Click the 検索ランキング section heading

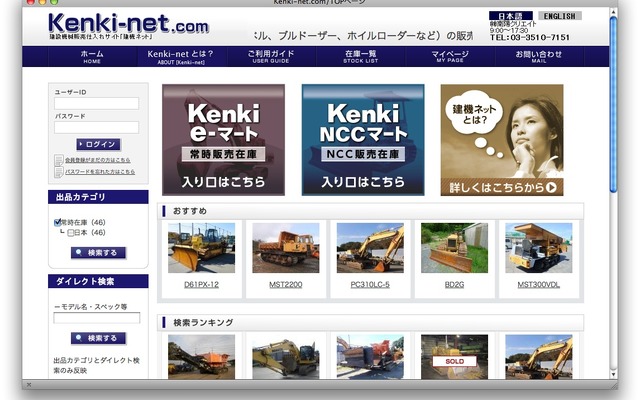click(x=203, y=322)
